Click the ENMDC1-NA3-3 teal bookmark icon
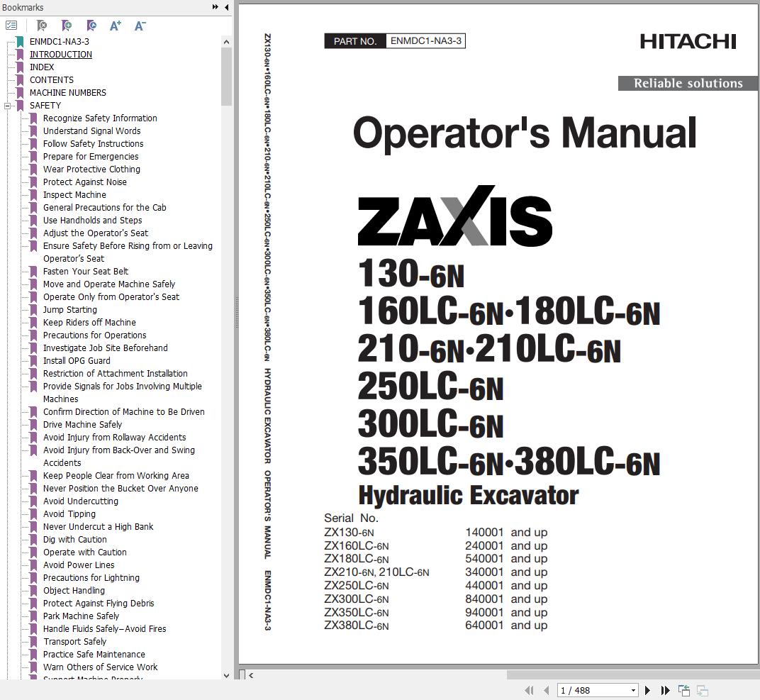 point(20,42)
